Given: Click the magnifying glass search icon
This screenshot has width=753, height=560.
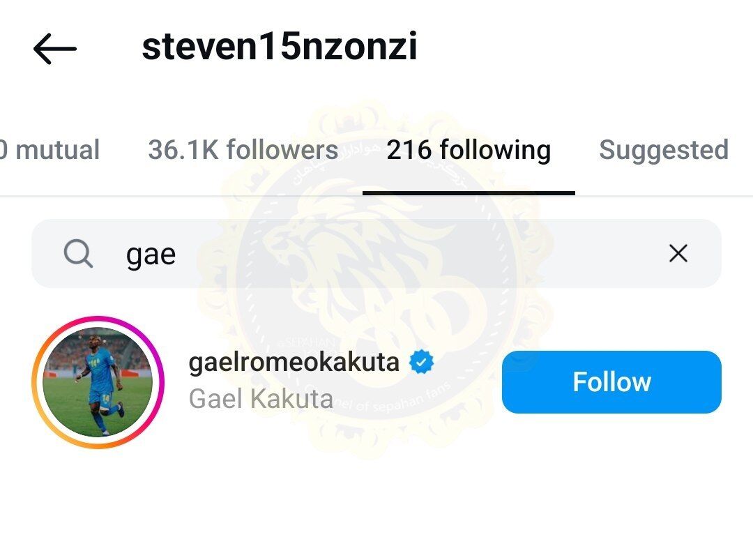Looking at the screenshot, I should (78, 254).
